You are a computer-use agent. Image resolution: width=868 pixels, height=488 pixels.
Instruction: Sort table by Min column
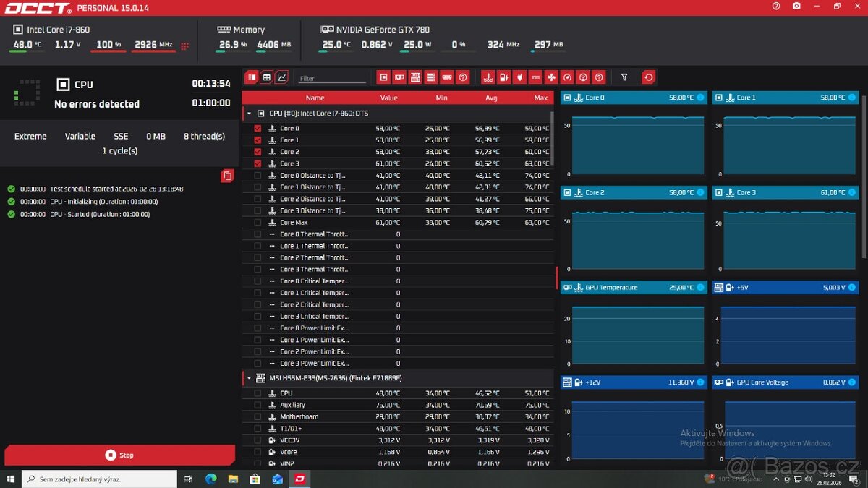(x=441, y=98)
